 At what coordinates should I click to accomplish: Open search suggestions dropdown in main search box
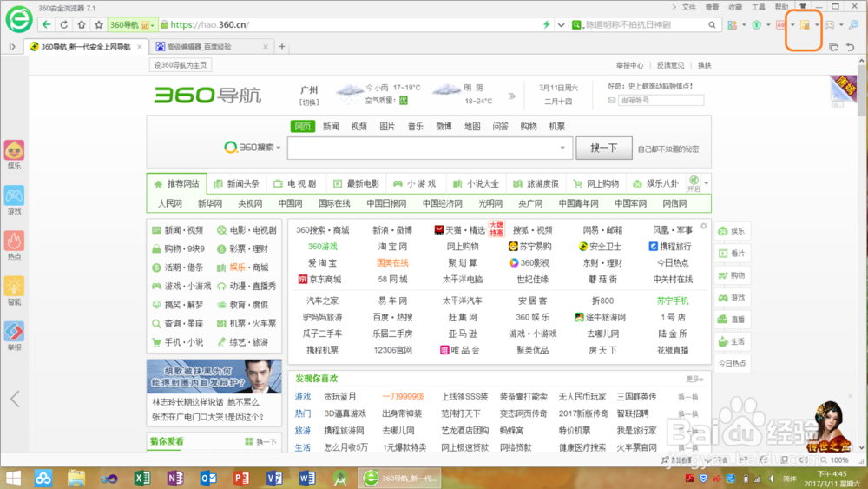pos(562,148)
